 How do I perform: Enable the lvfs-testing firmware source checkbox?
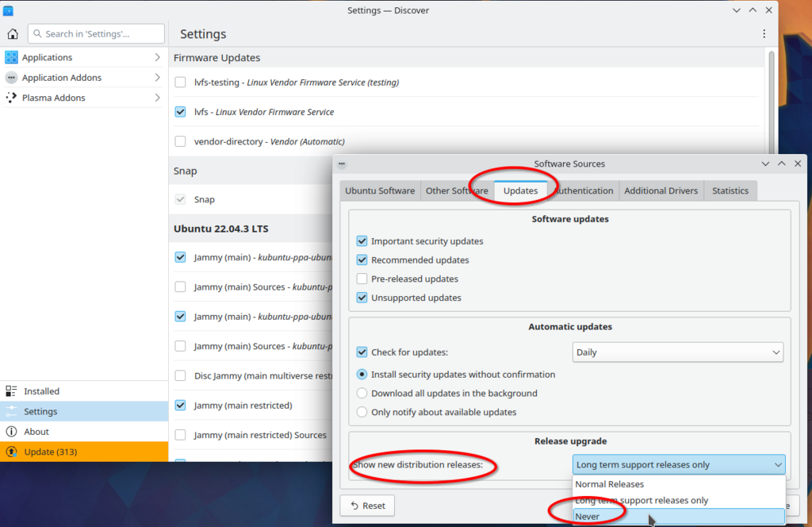point(180,83)
